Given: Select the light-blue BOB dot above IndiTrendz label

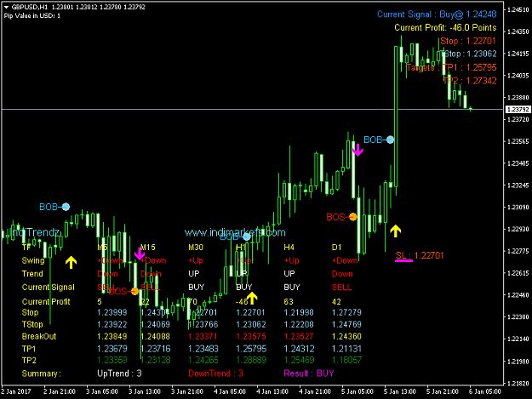Looking at the screenshot, I should [x=66, y=207].
